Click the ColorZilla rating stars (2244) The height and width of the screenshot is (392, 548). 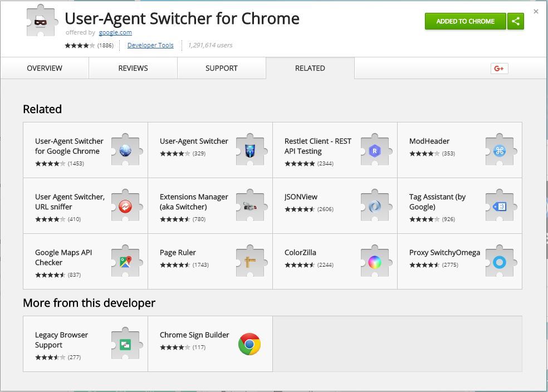click(x=300, y=265)
